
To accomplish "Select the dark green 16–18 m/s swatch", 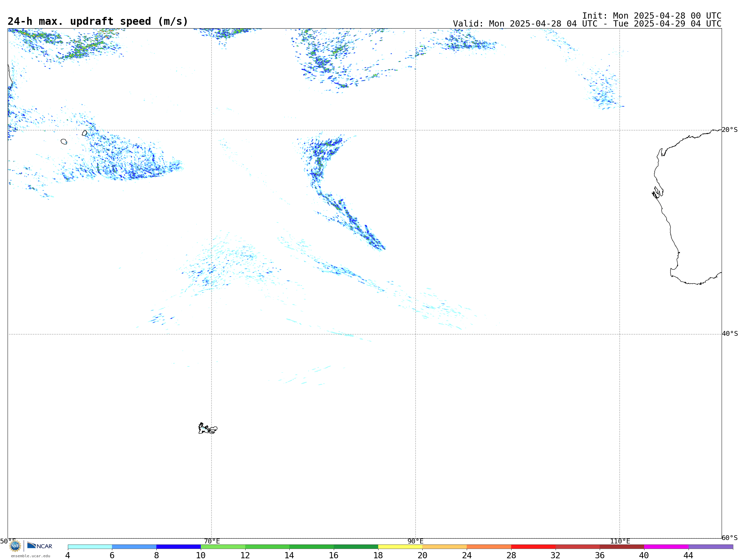I will 356,547.
